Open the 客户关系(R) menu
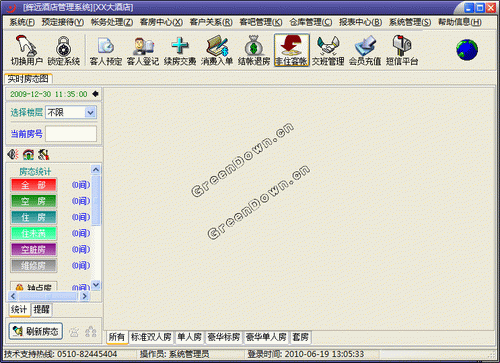Viewport: 500px width, 363px height. coord(211,22)
